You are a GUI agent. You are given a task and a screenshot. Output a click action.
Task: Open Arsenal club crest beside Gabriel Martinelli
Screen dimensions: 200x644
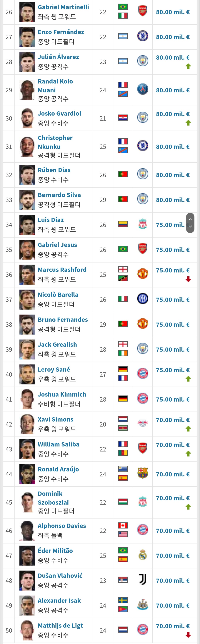tap(143, 11)
